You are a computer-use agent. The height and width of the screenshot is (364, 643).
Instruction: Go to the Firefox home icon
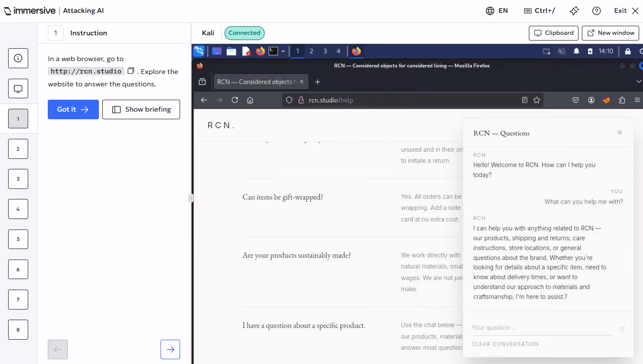250,100
